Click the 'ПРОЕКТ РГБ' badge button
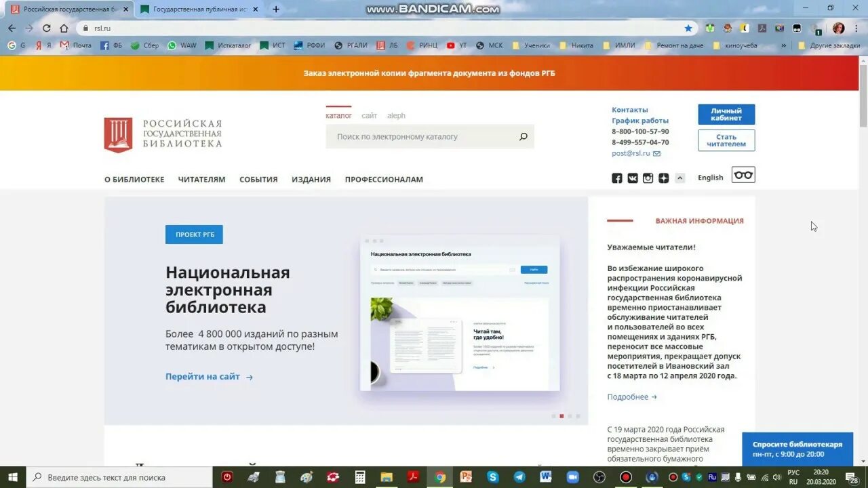The width and height of the screenshot is (868, 488). (x=194, y=235)
